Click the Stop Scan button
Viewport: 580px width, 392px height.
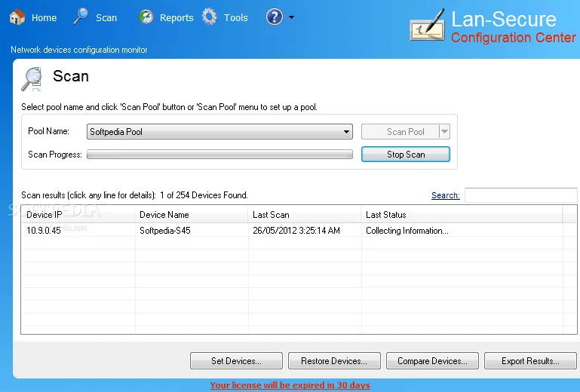406,155
